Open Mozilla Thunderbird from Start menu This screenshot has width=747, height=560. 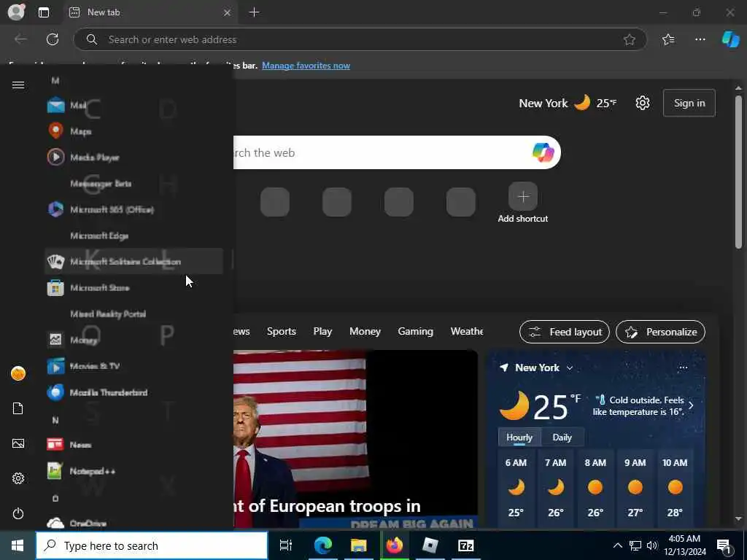tap(133, 392)
